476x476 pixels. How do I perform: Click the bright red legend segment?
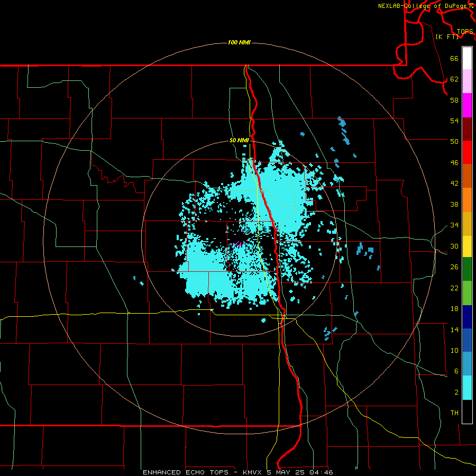(467, 152)
